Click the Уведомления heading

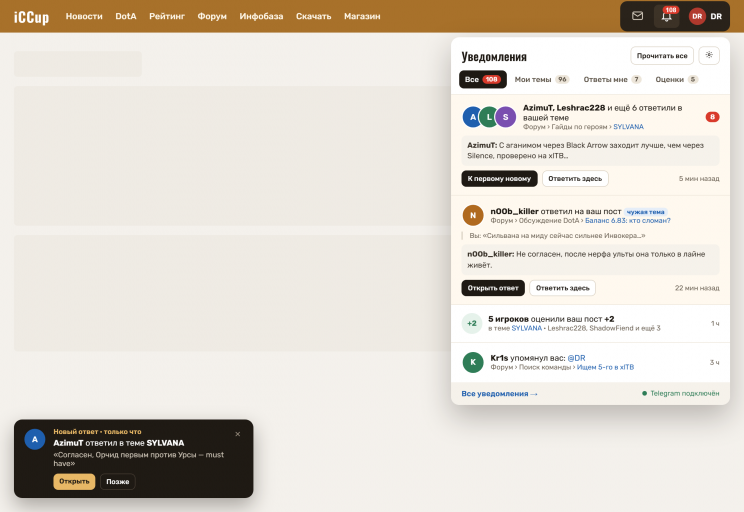494,57
